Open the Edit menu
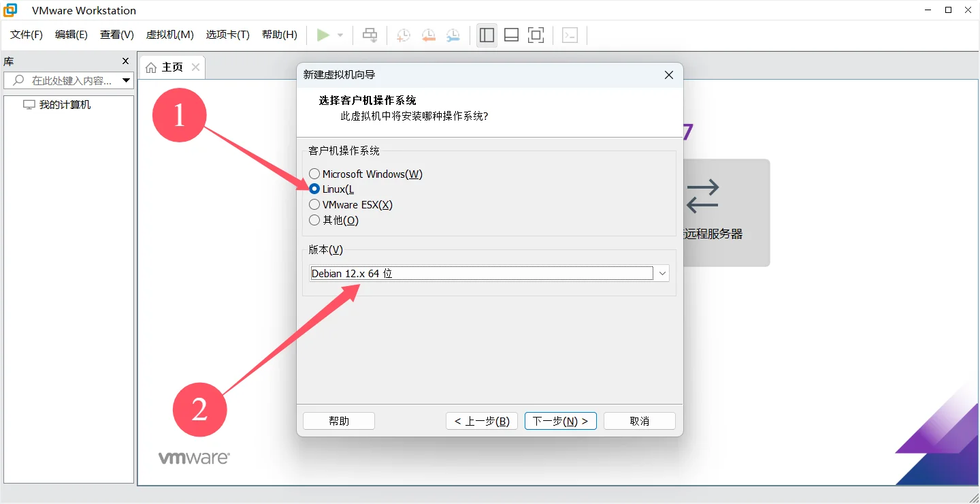The image size is (980, 504). coord(71,35)
